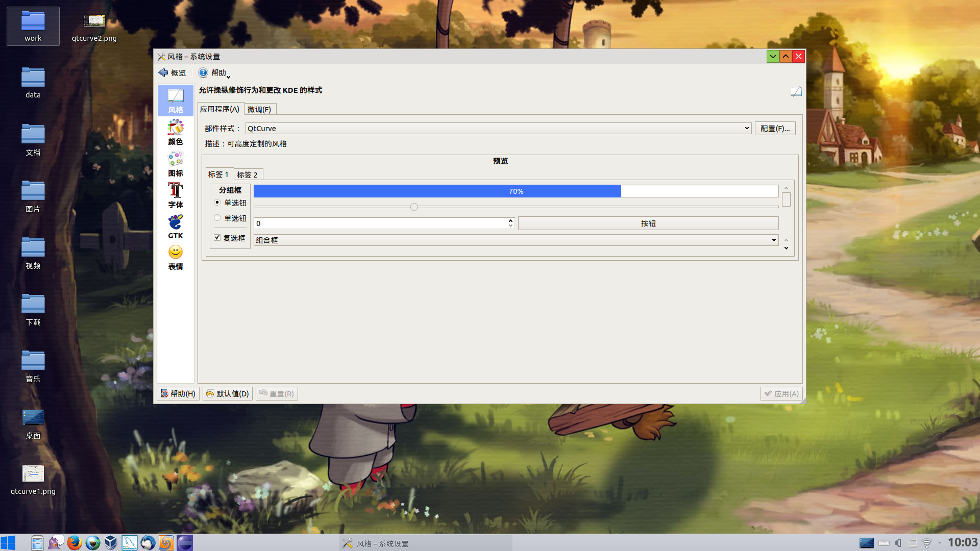Switch to the 应用程序(A) tab
Screen dimensions: 980x551
pos(220,109)
